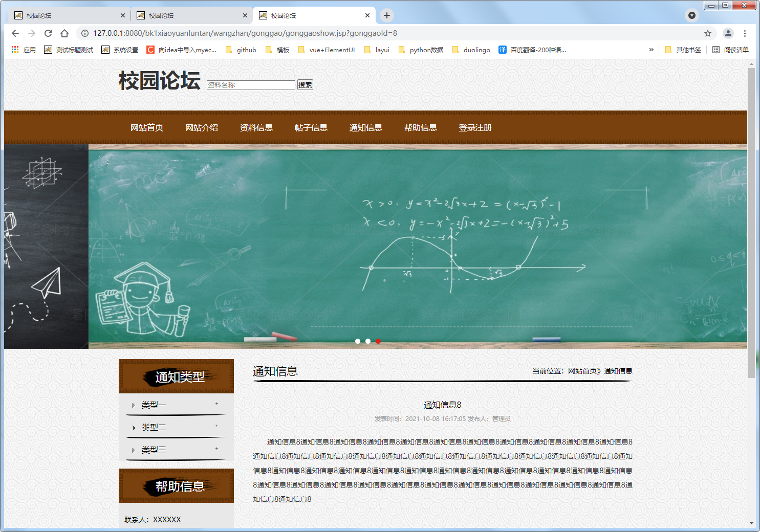Viewport: 760px width, 532px height.
Task: Open the user profile avatar icon
Action: click(x=728, y=33)
